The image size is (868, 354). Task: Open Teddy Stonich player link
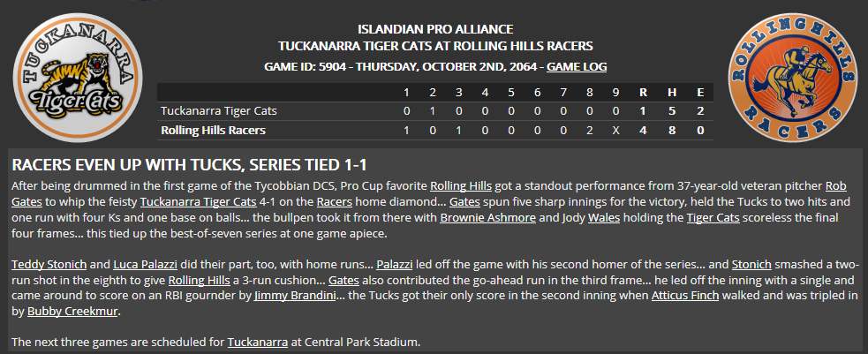coord(49,264)
